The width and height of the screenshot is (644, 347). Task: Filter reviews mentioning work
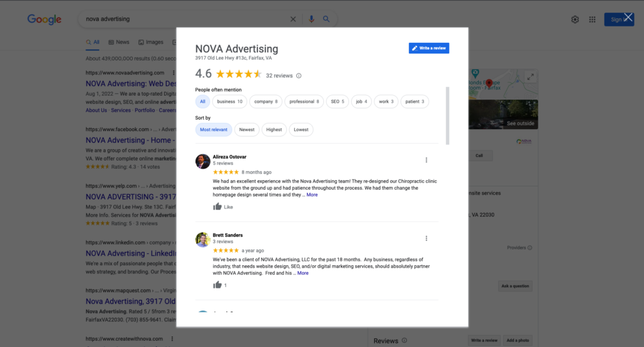click(x=386, y=101)
